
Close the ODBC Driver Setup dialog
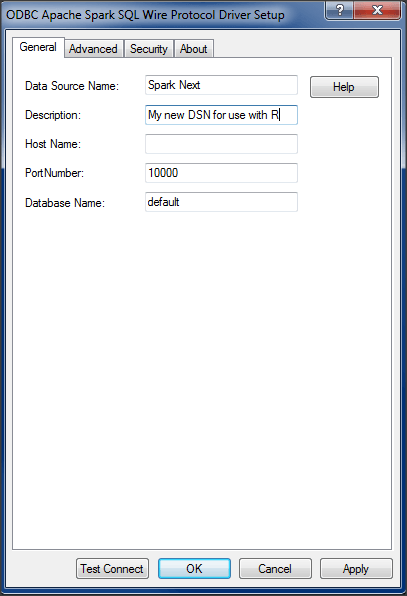pyautogui.click(x=377, y=10)
